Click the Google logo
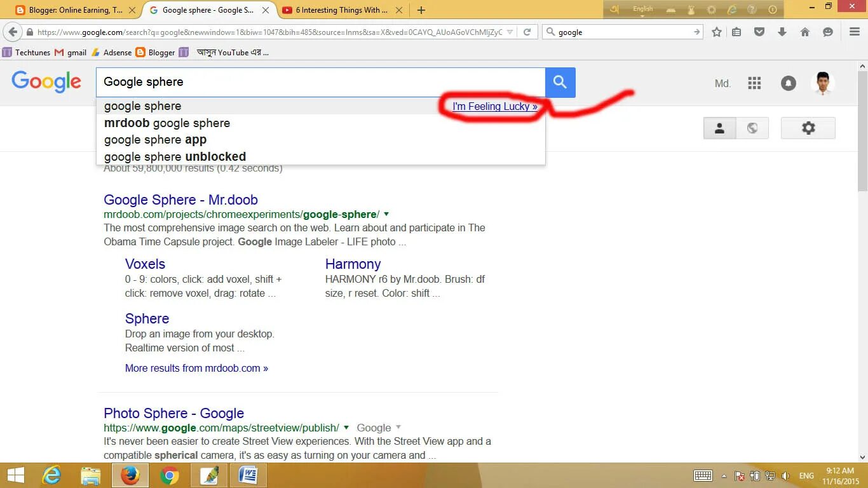 pos(46,82)
